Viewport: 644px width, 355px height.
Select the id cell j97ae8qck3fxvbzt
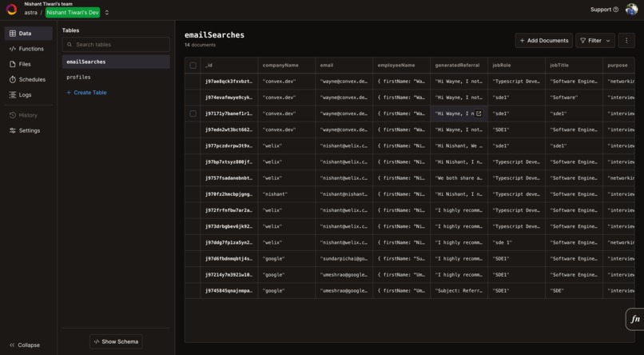click(229, 82)
